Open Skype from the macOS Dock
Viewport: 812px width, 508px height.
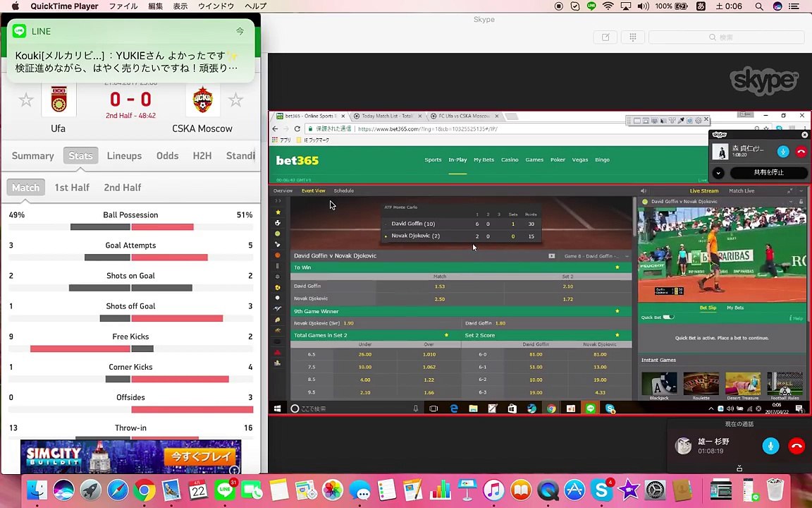tap(602, 490)
